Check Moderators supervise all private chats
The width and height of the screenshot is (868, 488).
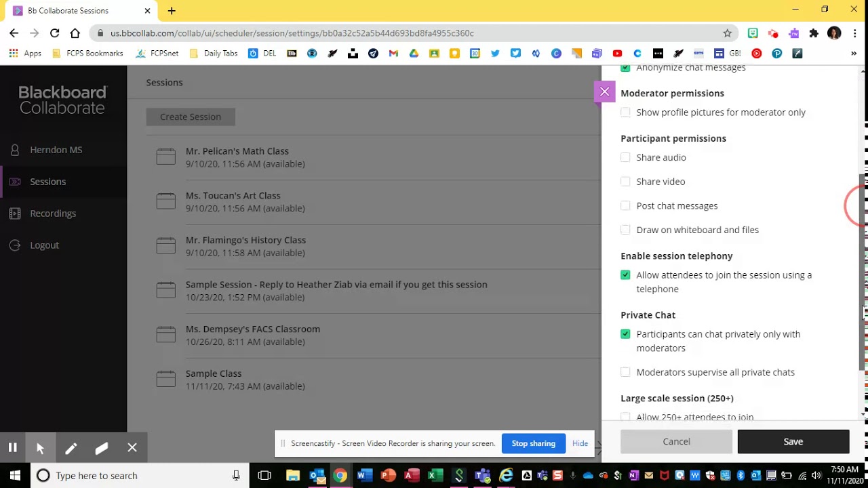tap(625, 372)
